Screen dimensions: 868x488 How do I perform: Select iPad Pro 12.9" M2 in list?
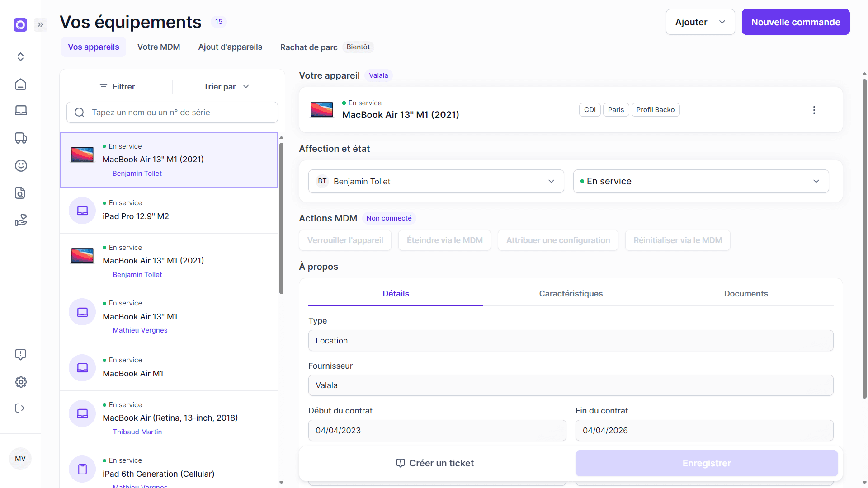(x=169, y=211)
